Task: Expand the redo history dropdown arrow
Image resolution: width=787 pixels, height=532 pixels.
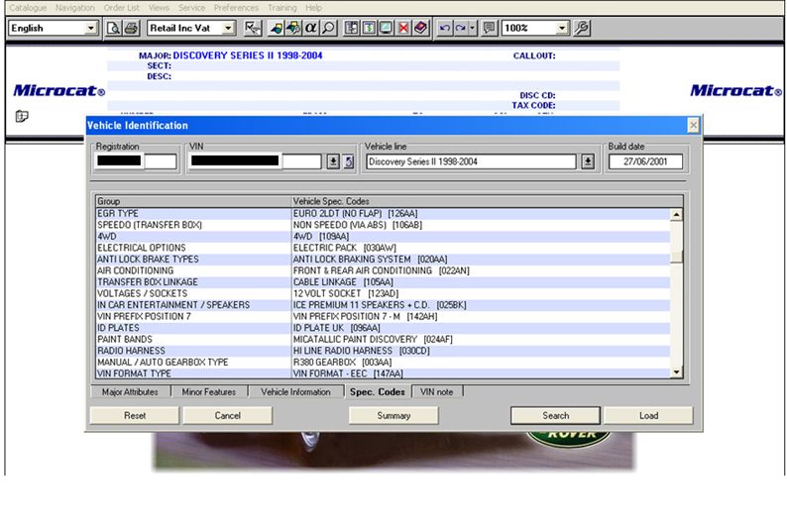Action: pyautogui.click(x=473, y=28)
